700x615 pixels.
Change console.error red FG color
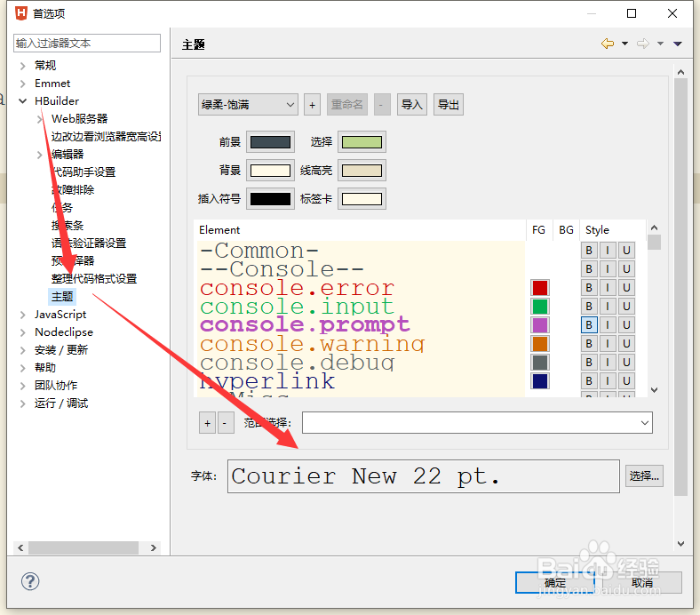[x=540, y=288]
